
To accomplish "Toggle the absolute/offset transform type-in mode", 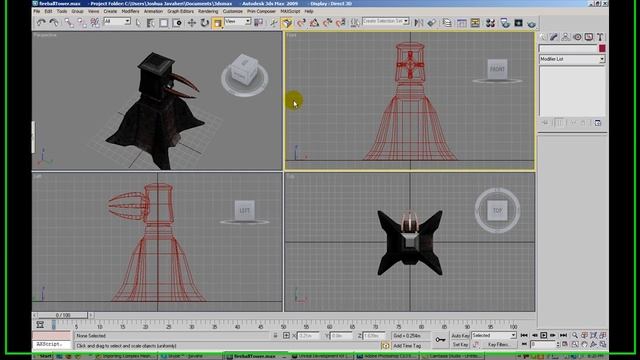I will [x=286, y=336].
